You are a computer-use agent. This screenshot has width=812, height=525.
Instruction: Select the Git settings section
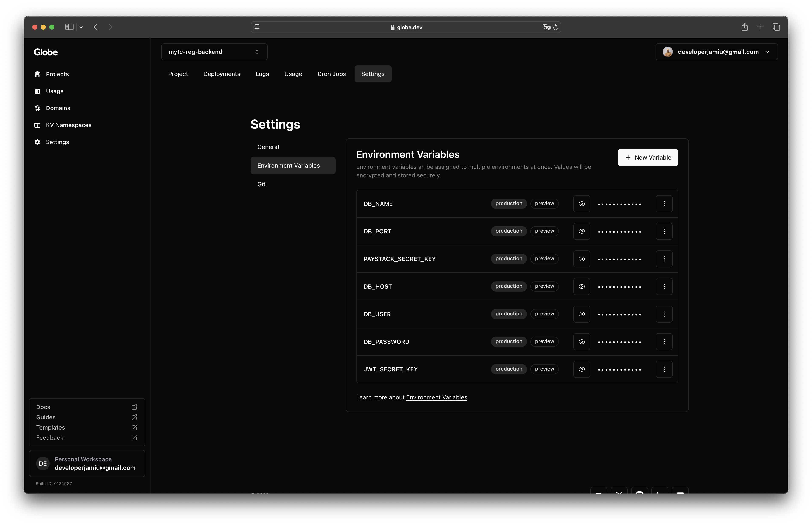click(x=261, y=184)
